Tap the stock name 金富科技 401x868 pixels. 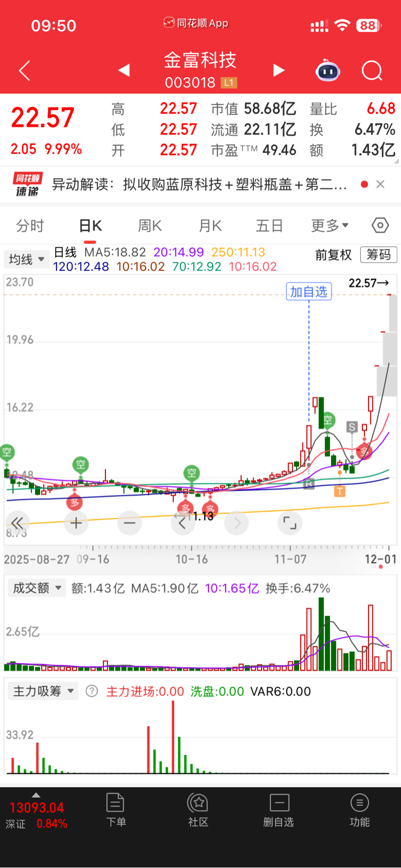pyautogui.click(x=200, y=60)
